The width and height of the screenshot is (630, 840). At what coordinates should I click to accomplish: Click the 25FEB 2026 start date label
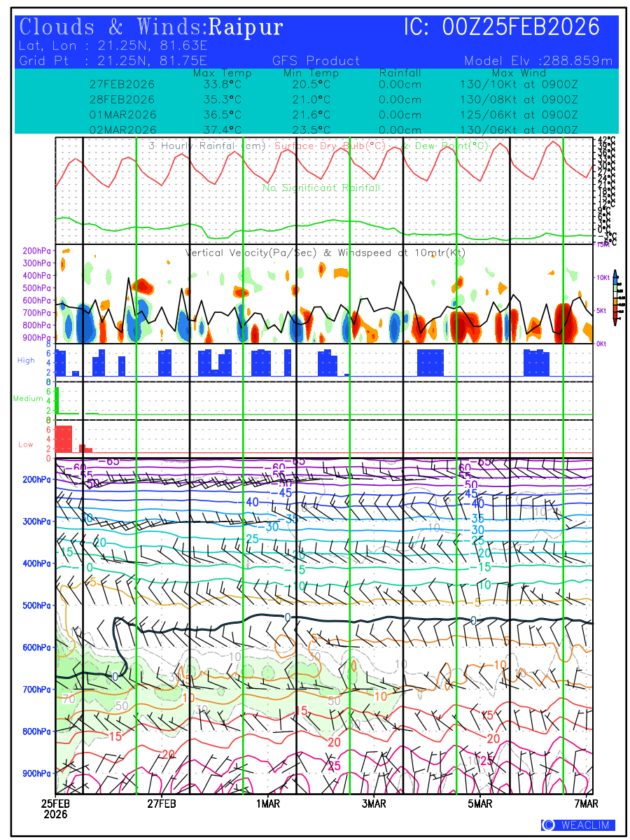(55, 809)
